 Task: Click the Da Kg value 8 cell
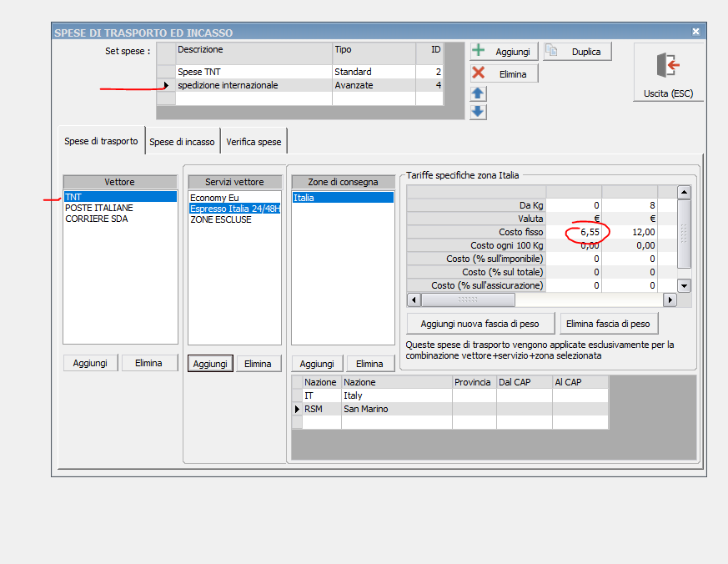pos(630,205)
